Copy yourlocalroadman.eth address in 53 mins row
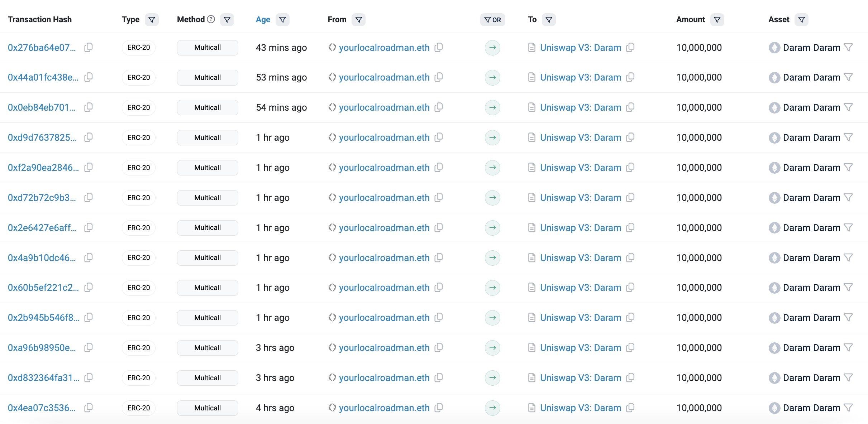 (x=439, y=77)
